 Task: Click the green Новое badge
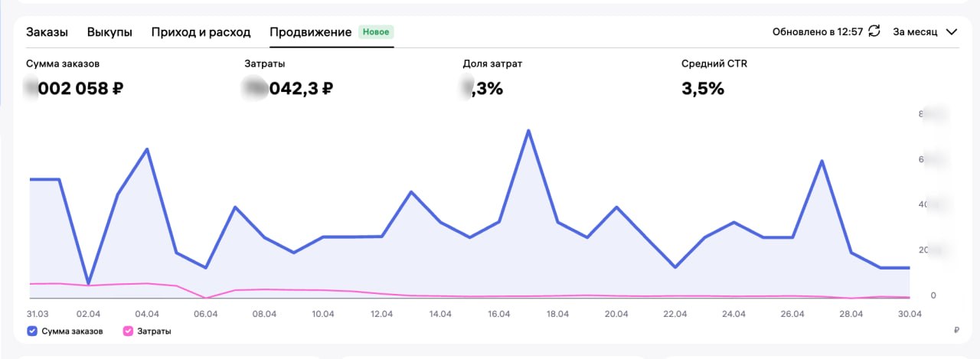point(376,32)
